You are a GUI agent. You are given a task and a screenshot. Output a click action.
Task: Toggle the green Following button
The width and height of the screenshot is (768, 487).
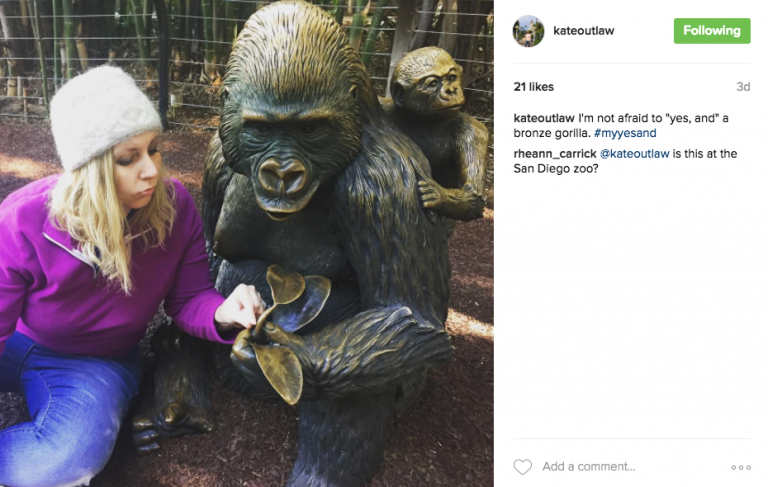(712, 31)
